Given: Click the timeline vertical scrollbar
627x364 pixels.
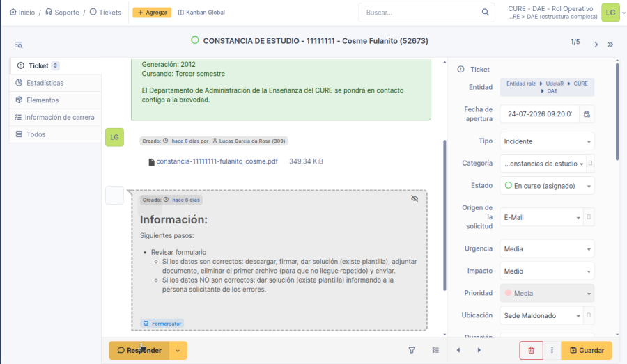Looking at the screenshot, I should coord(444,216).
